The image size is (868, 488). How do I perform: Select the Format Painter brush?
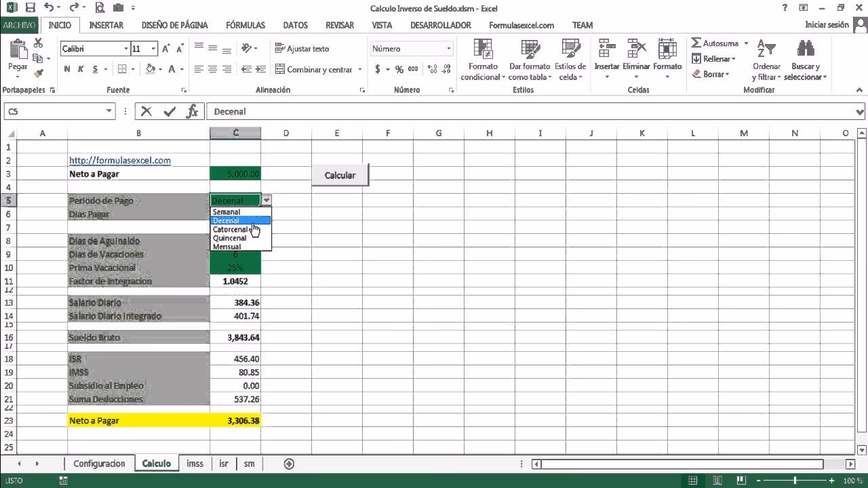(x=38, y=73)
